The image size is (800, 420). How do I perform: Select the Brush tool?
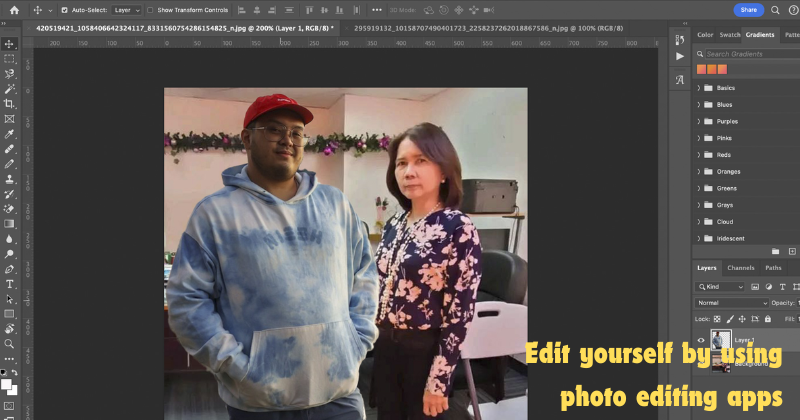point(9,164)
